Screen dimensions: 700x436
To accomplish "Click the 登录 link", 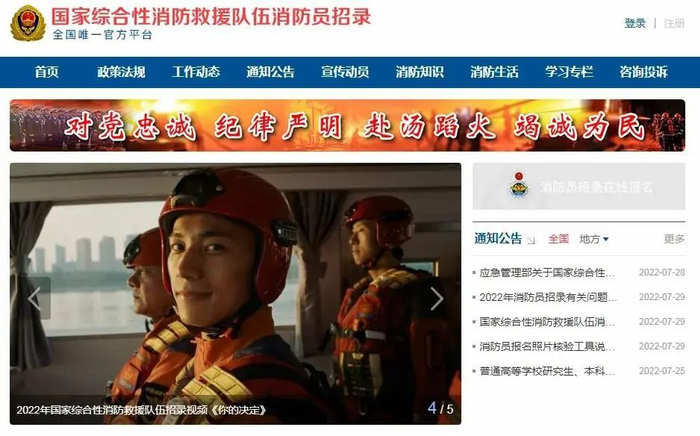I will [x=635, y=23].
